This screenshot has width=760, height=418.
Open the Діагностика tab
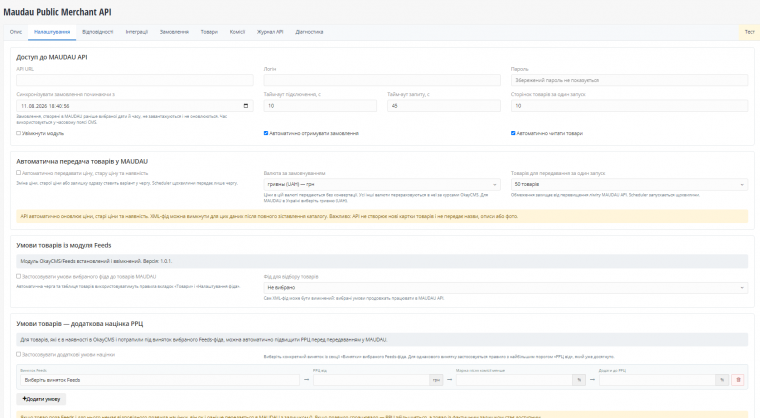(309, 32)
